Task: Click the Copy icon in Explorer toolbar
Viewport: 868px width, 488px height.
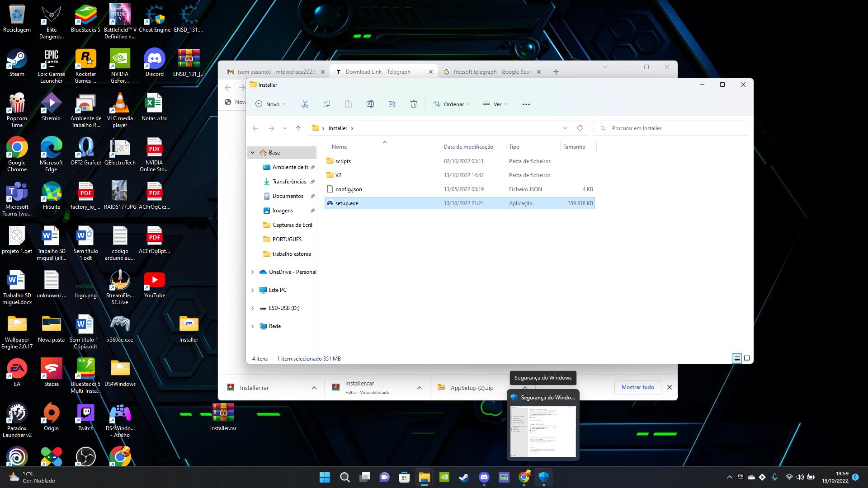Action: [326, 104]
